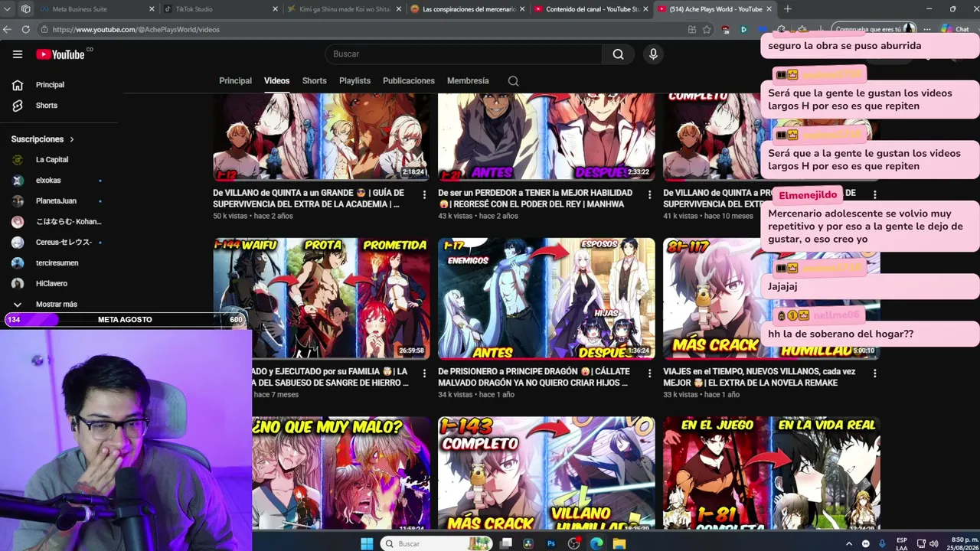Image resolution: width=980 pixels, height=551 pixels.
Task: Open File Explorer from the taskbar
Action: click(x=619, y=543)
